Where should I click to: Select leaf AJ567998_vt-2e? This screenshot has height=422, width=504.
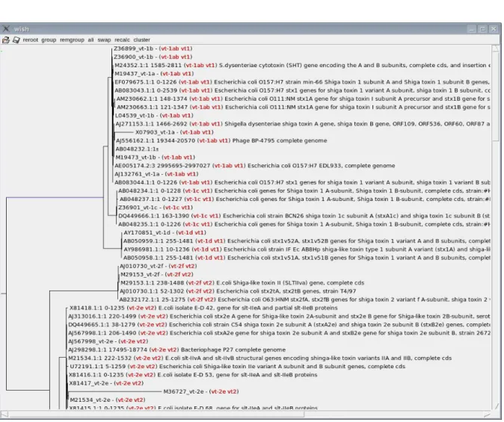pyautogui.click(x=90, y=341)
